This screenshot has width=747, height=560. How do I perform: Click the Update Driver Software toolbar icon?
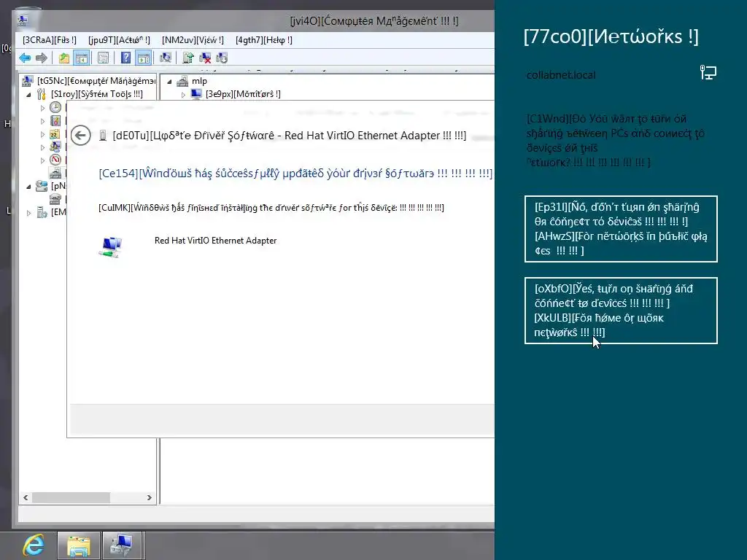click(188, 58)
